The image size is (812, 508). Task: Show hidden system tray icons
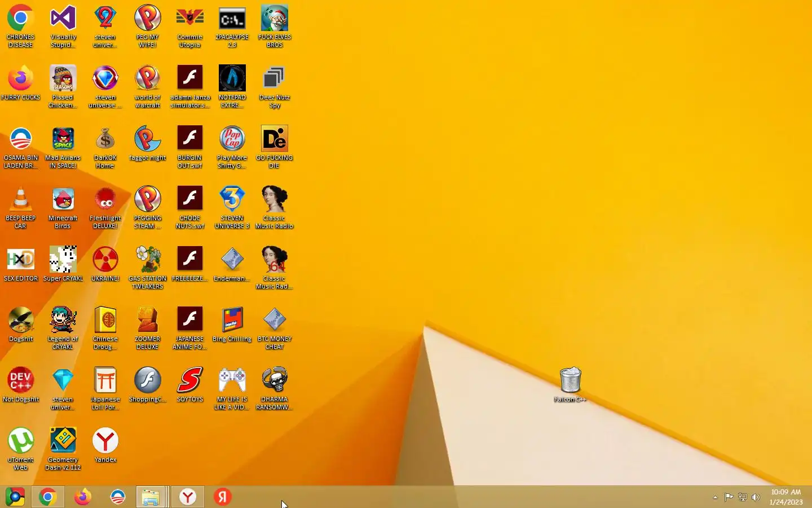715,497
